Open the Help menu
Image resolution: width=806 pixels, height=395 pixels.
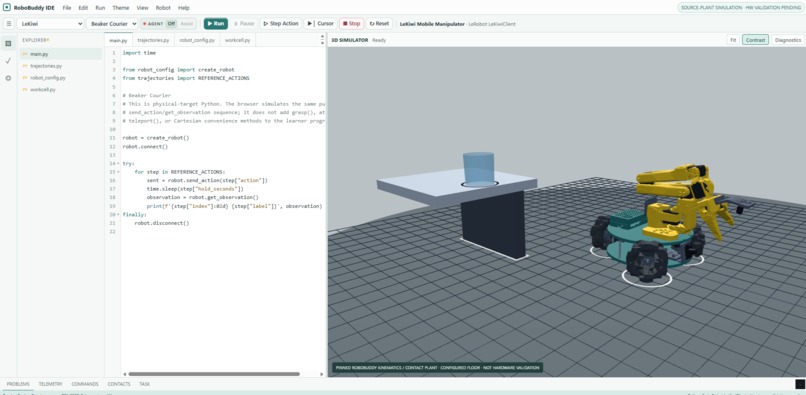click(184, 8)
